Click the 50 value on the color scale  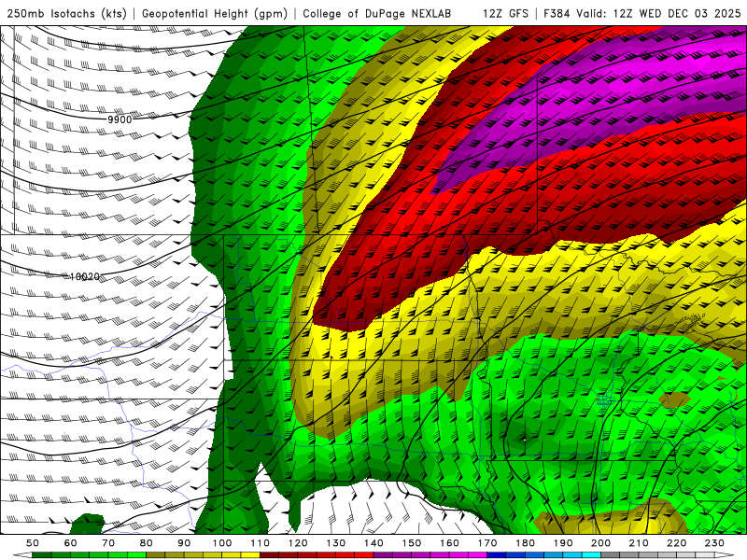33,543
